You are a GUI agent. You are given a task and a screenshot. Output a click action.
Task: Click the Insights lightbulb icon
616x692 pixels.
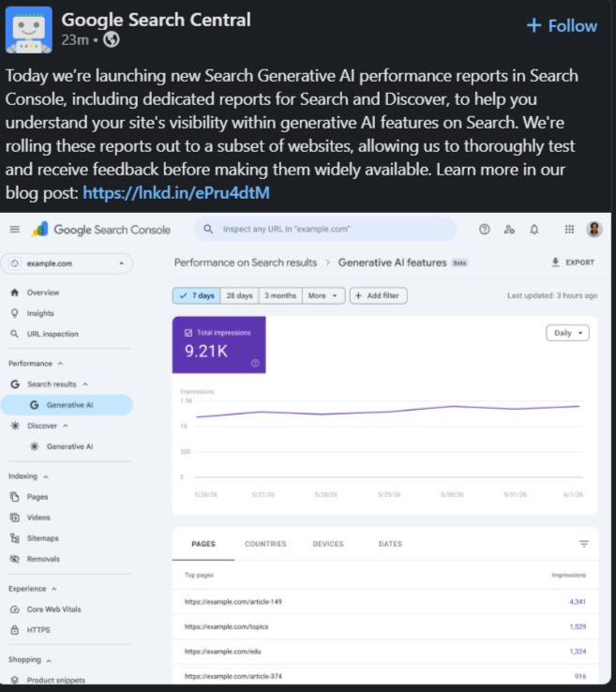click(15, 313)
